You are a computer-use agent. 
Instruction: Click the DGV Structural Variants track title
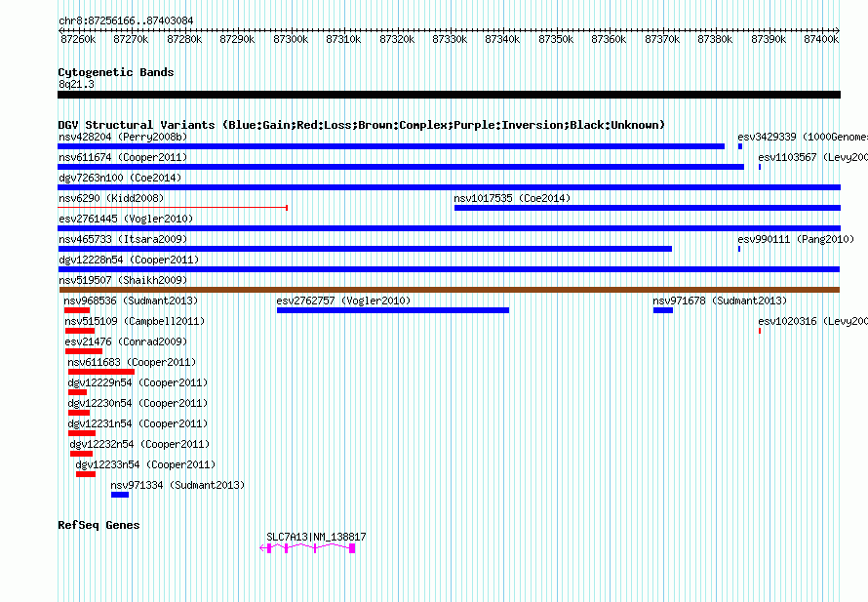pos(361,125)
